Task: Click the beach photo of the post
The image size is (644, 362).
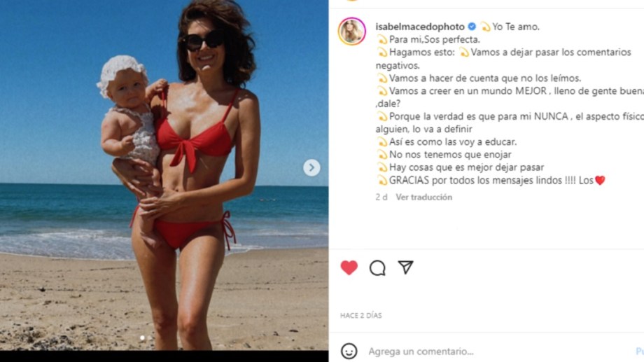Action: [164, 175]
